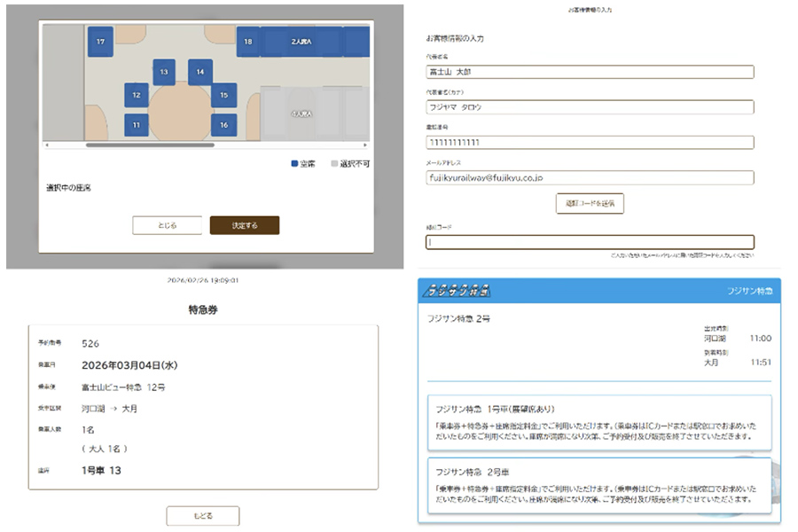Click seat 11 on the seat map
Screen dimensions: 798x532
coord(136,126)
